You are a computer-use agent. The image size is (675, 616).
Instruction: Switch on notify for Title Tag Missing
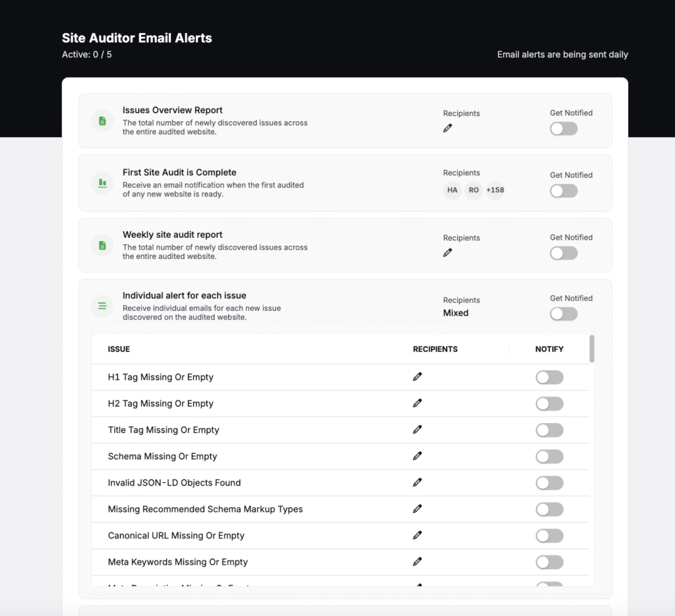[x=549, y=430]
